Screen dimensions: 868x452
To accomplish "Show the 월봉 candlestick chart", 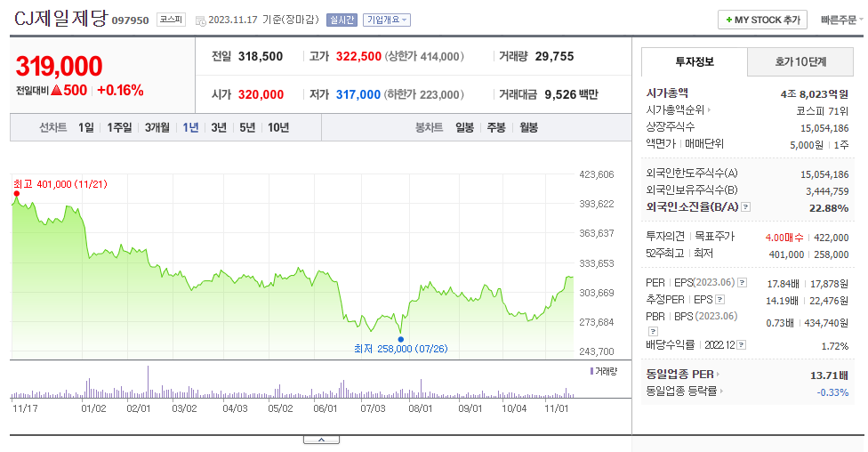I will point(528,127).
